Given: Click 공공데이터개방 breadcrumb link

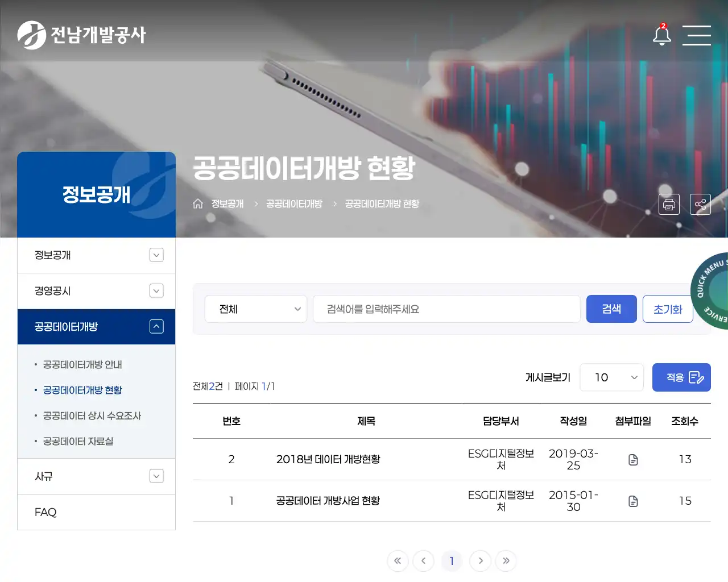Looking at the screenshot, I should click(x=294, y=203).
